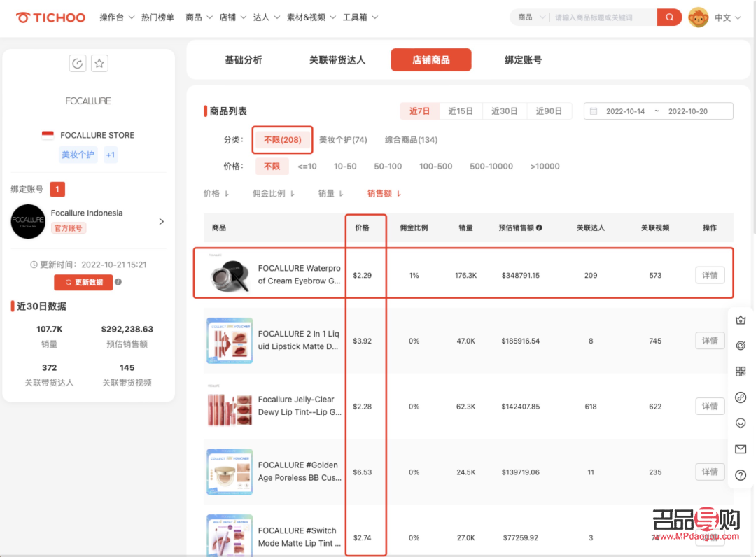Select the 100-500 price filter
This screenshot has width=756, height=557.
[436, 167]
